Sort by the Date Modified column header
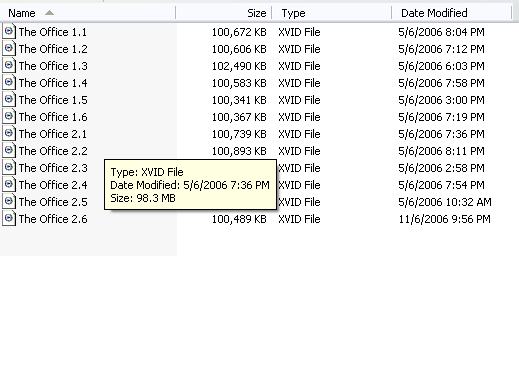Viewport: 519px width, 384px height. click(451, 13)
